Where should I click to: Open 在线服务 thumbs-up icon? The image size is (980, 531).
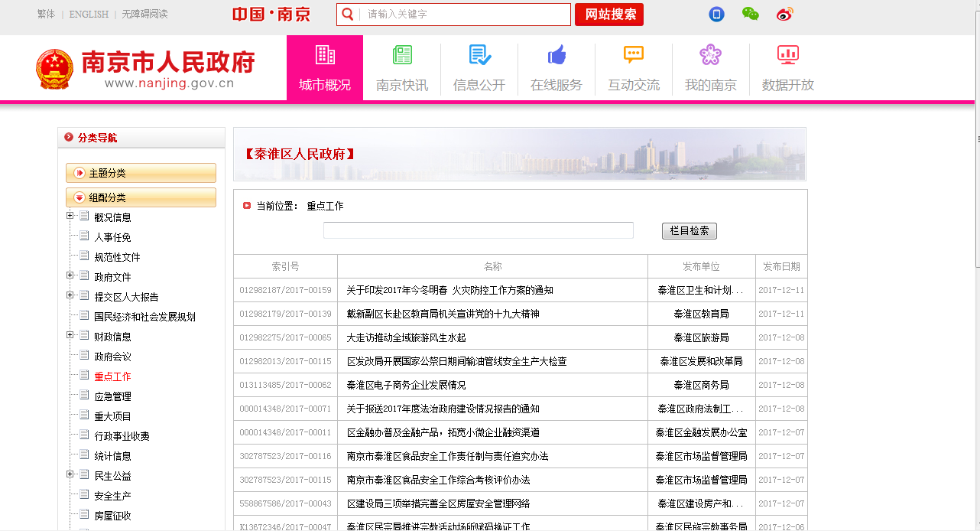(557, 55)
